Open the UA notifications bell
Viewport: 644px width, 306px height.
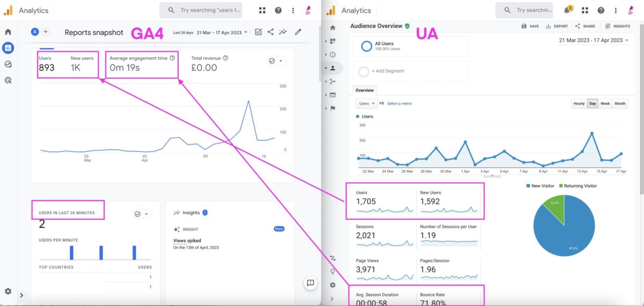click(567, 10)
